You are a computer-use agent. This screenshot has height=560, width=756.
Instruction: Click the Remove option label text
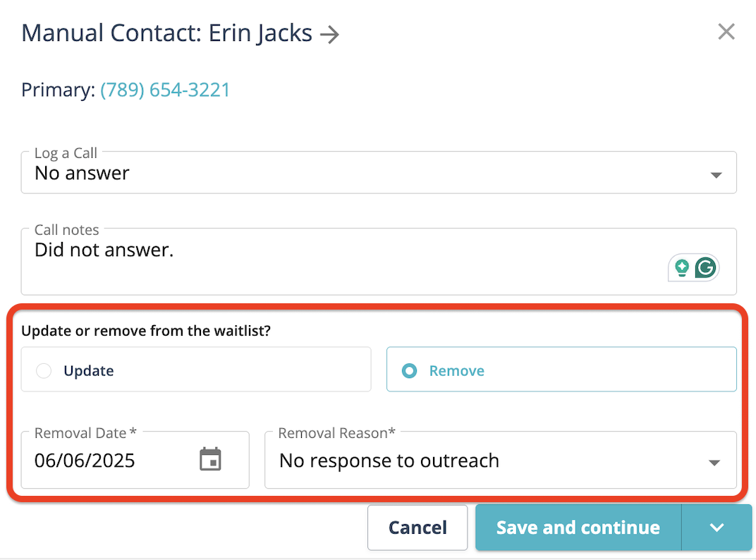point(456,371)
